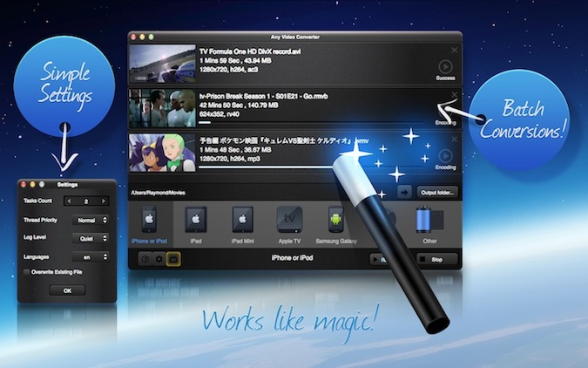The image size is (588, 368).
Task: Select the Apple TV output preset
Action: click(288, 220)
